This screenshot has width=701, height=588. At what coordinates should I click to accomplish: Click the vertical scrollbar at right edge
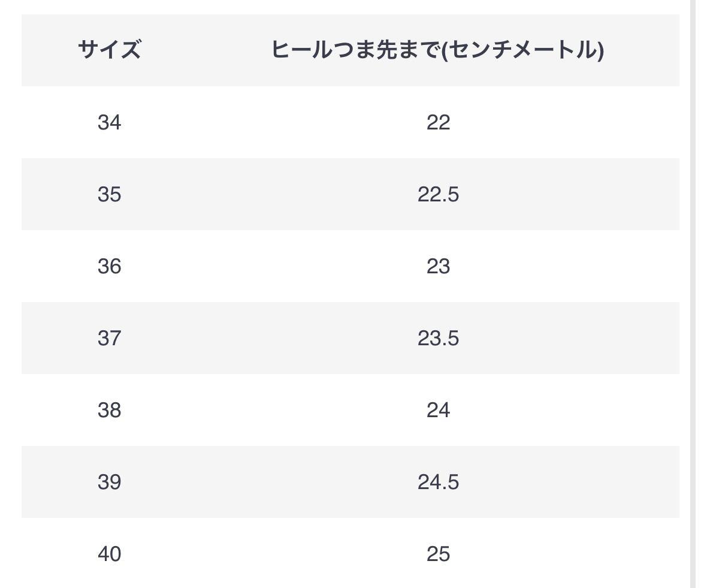coord(693,294)
